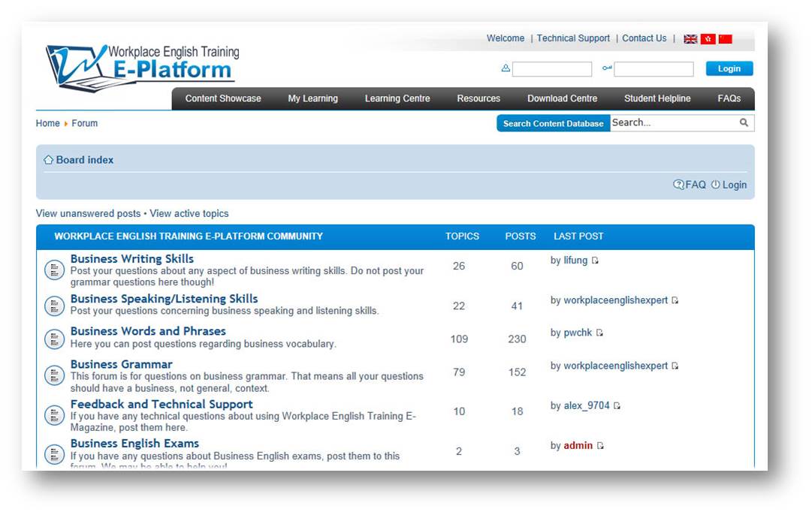The width and height of the screenshot is (812, 515).
Task: Go to the Learning Centre menu
Action: (397, 99)
